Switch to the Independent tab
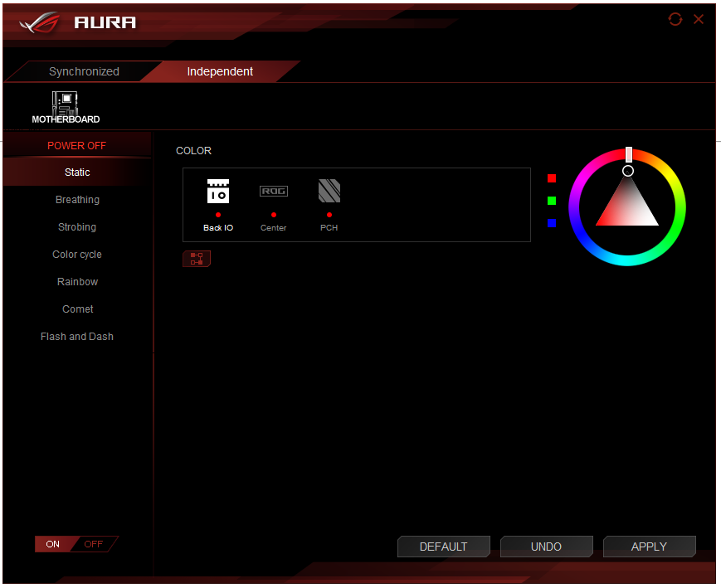The image size is (721, 588). click(220, 71)
